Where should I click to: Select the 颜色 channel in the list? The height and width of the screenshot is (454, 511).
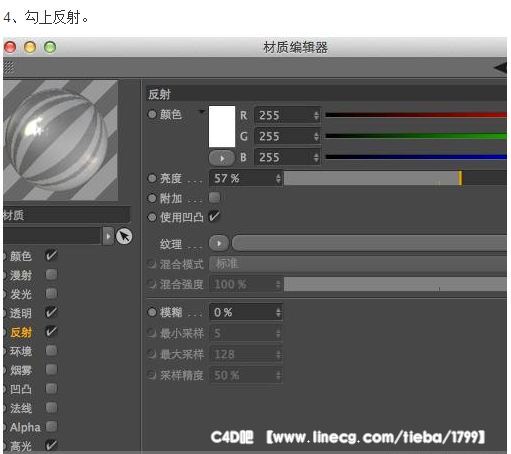click(x=21, y=256)
